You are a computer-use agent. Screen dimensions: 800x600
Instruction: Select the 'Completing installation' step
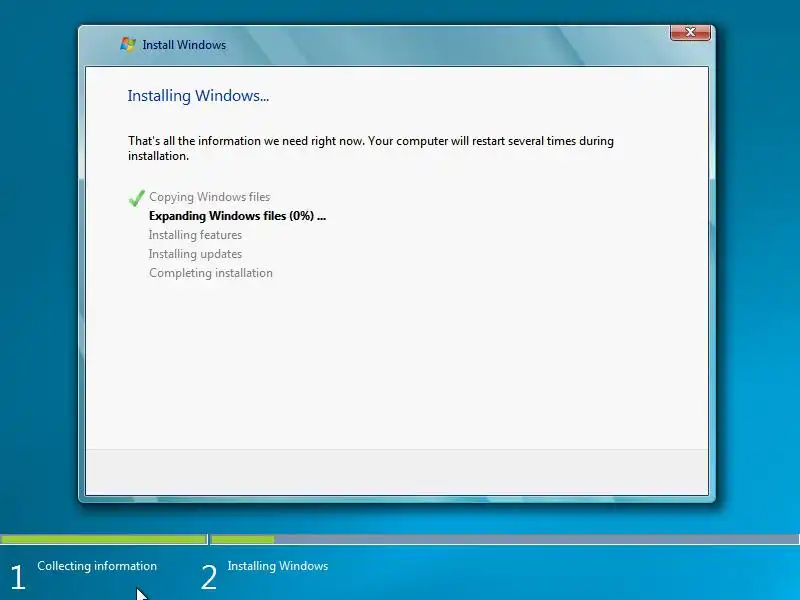pos(211,273)
